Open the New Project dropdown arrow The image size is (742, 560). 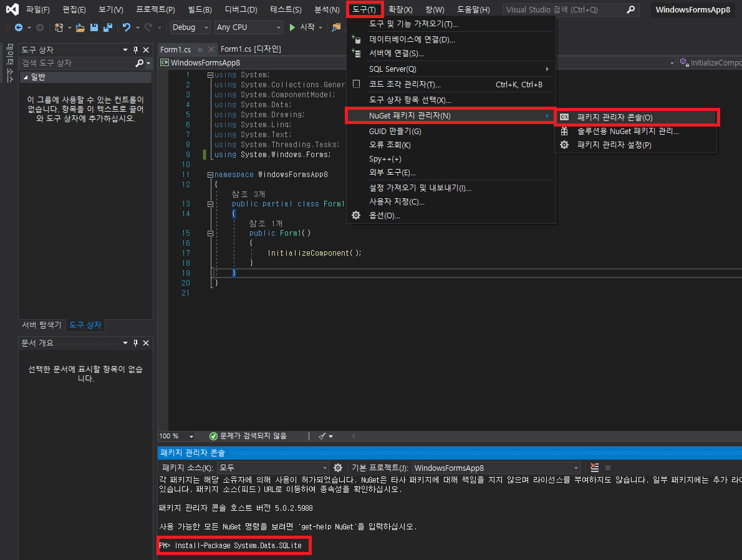coord(70,27)
